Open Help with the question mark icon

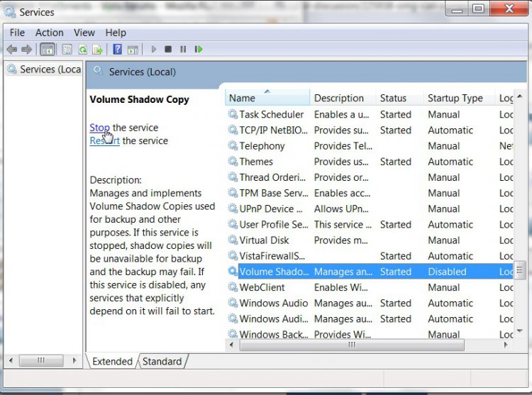coord(117,50)
